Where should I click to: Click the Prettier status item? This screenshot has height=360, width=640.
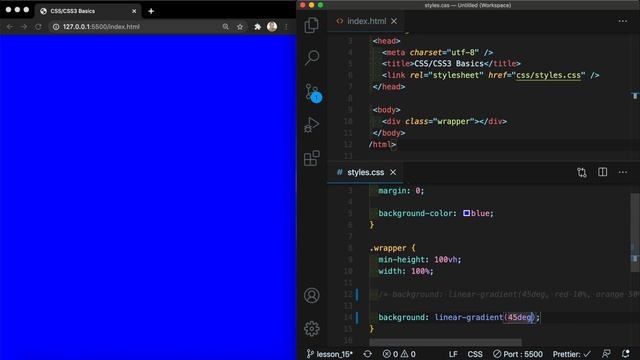click(571, 354)
